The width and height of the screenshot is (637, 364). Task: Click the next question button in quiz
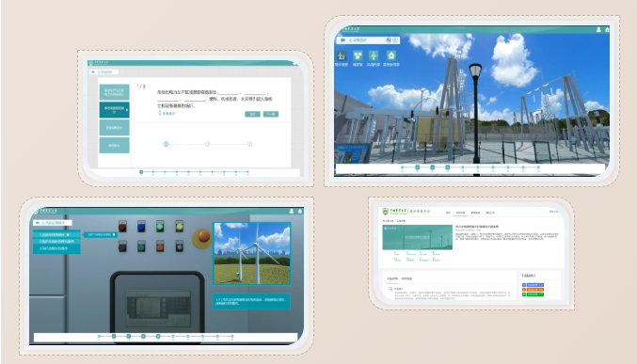pos(271,114)
